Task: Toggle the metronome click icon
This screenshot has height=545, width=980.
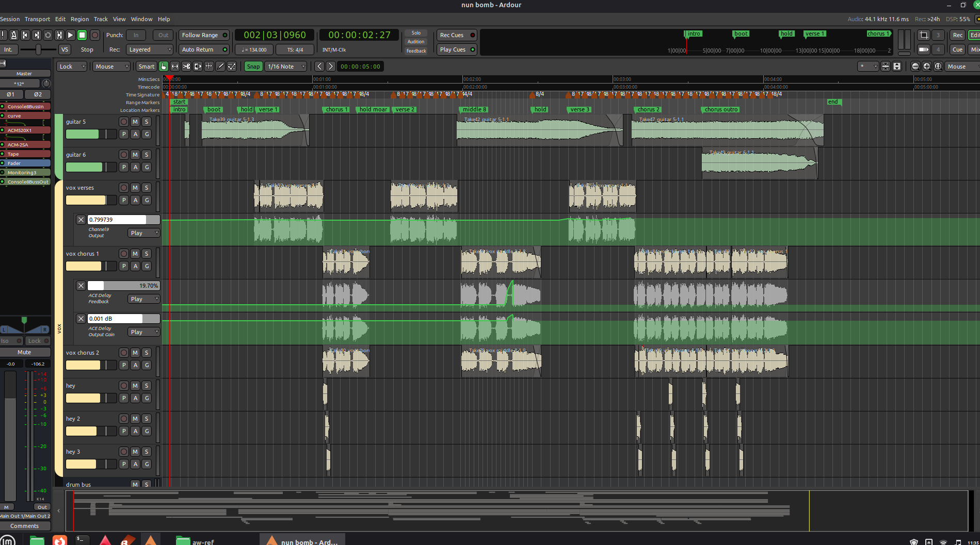Action: 14,35
